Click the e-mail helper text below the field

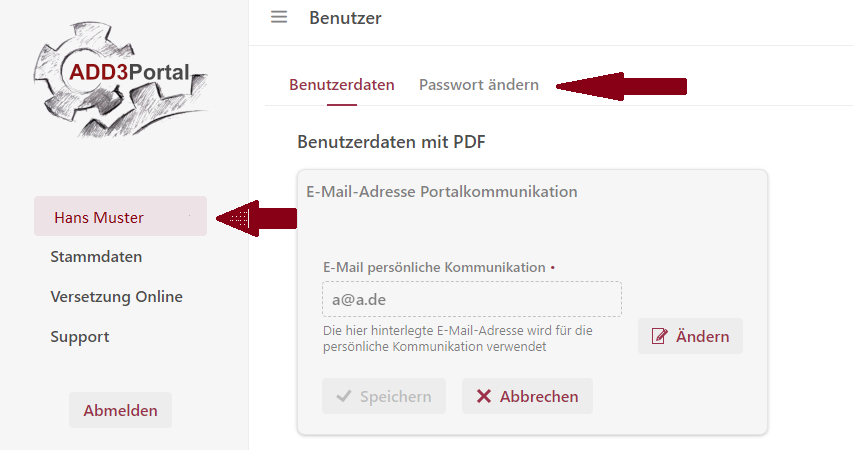coord(458,338)
